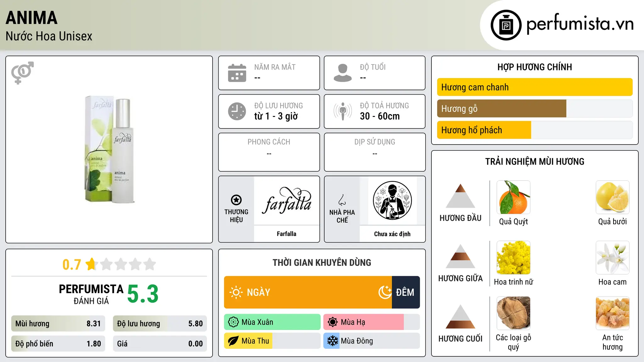The height and width of the screenshot is (362, 644).
Task: Open the Anima perfume bottle image
Action: [x=109, y=149]
